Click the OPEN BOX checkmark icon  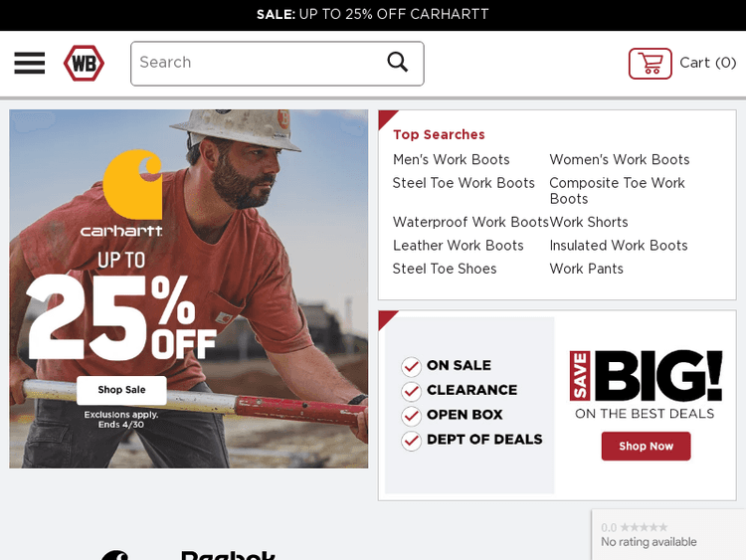point(411,416)
